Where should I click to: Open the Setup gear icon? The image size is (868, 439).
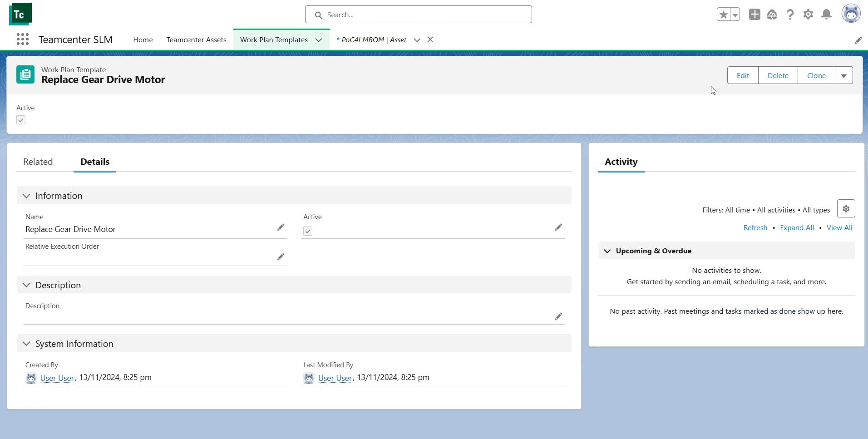(x=809, y=14)
